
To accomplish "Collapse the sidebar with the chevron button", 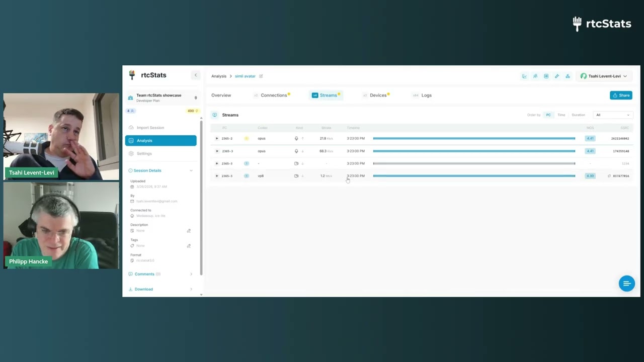I will (x=196, y=75).
